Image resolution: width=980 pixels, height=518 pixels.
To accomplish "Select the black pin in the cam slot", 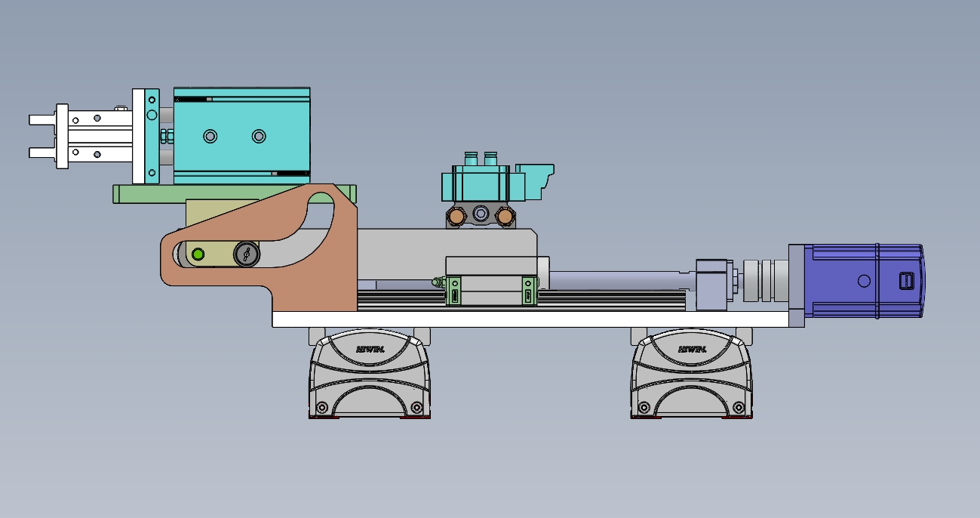I will coord(246,254).
